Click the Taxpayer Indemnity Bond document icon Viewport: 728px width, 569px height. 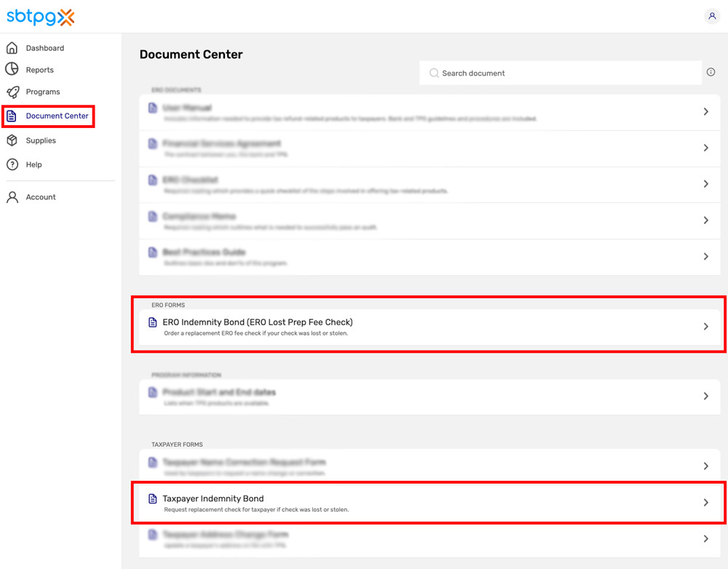click(153, 499)
